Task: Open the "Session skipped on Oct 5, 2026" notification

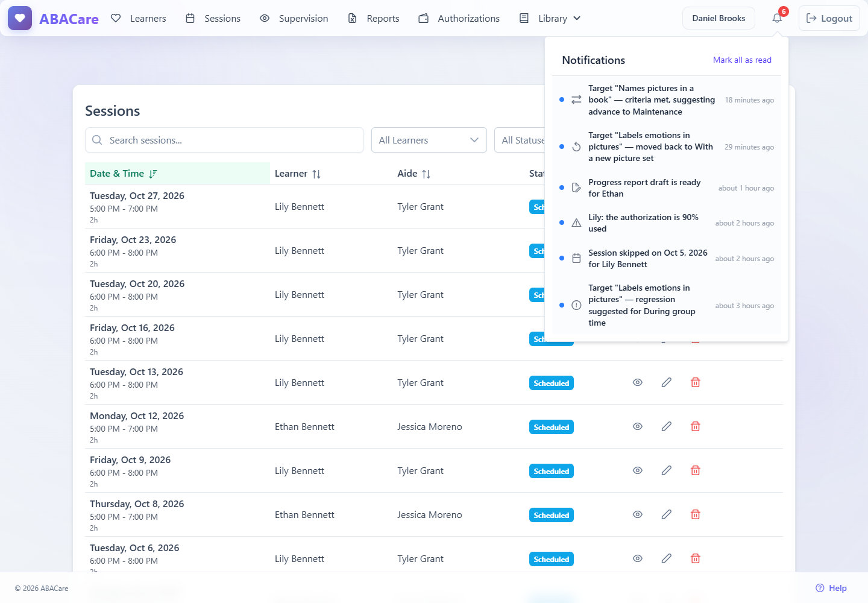Action: pos(667,259)
